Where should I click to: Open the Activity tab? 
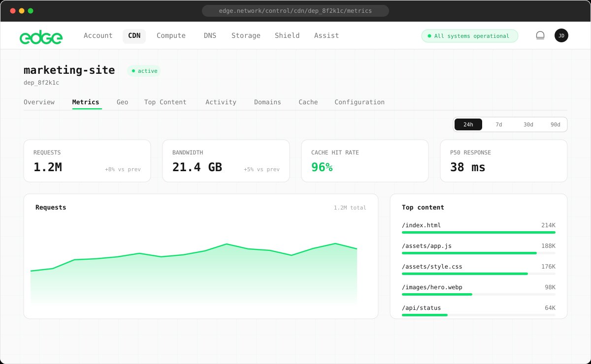coord(221,102)
